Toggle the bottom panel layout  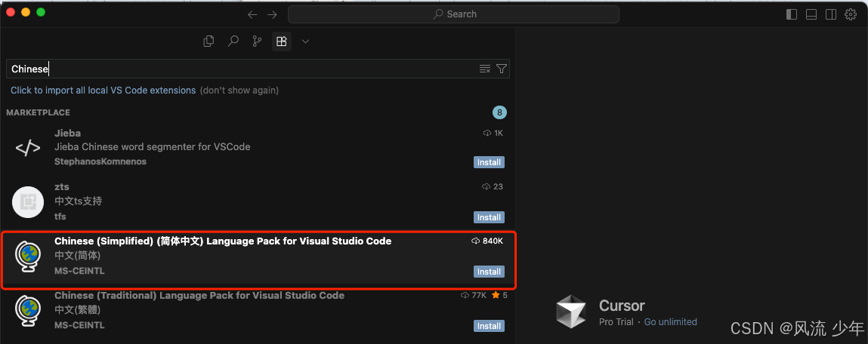pyautogui.click(x=811, y=14)
